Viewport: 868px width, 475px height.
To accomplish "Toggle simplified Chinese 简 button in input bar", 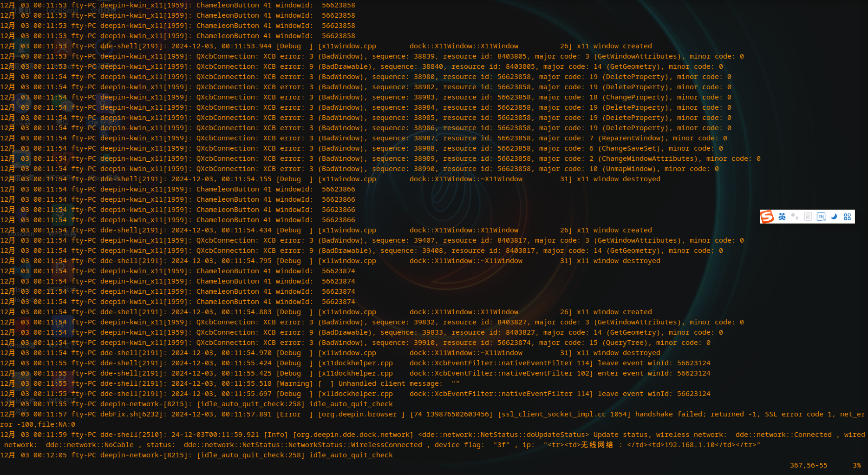I will [x=808, y=217].
